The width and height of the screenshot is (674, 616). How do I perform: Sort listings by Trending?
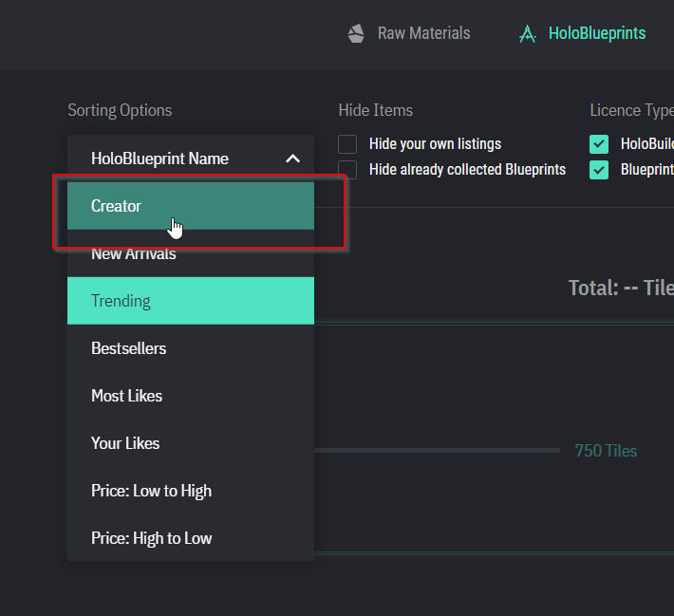click(x=121, y=301)
